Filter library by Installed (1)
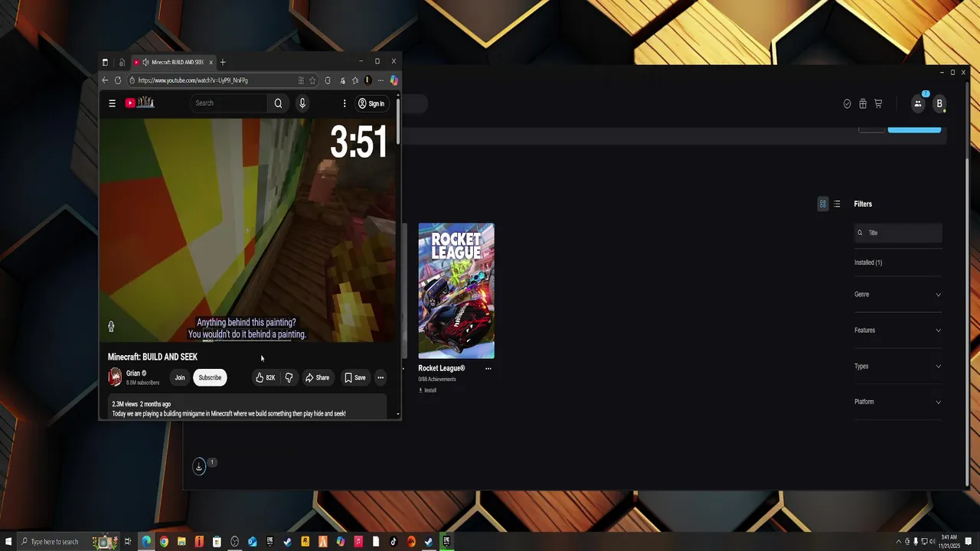This screenshot has width=980, height=551. tap(868, 262)
